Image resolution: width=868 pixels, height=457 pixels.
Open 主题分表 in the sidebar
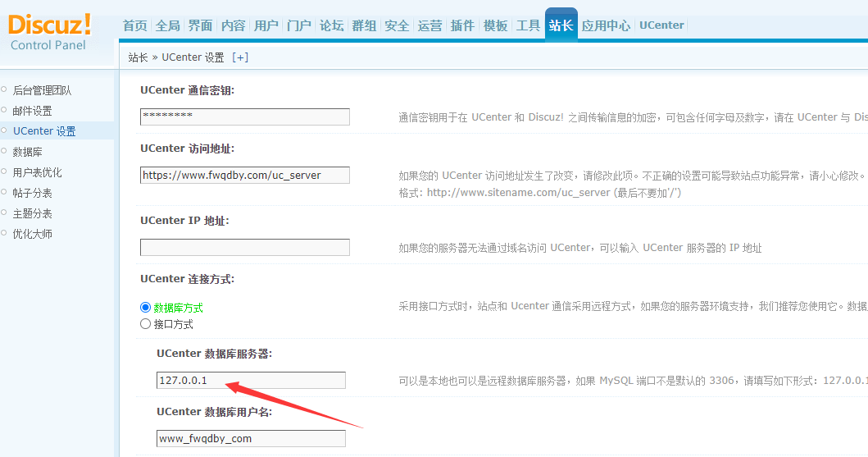pyautogui.click(x=32, y=213)
